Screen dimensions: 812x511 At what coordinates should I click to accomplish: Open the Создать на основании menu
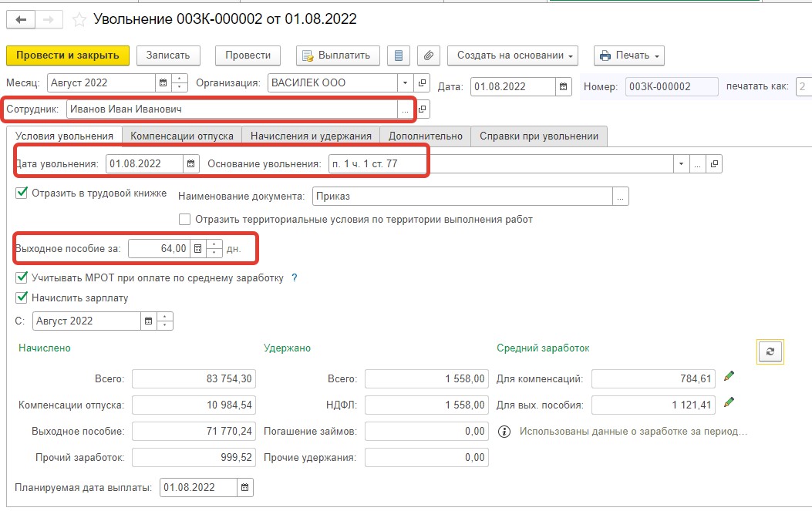point(513,55)
